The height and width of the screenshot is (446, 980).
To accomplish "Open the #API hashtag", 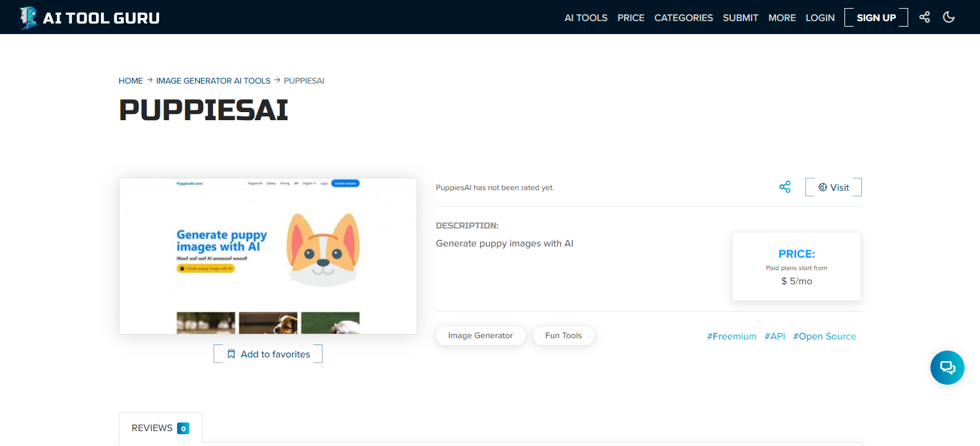I will click(x=774, y=336).
